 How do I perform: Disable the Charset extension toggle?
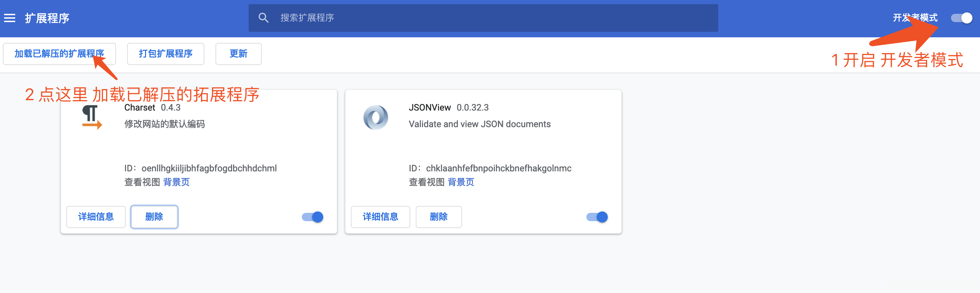[x=313, y=217]
